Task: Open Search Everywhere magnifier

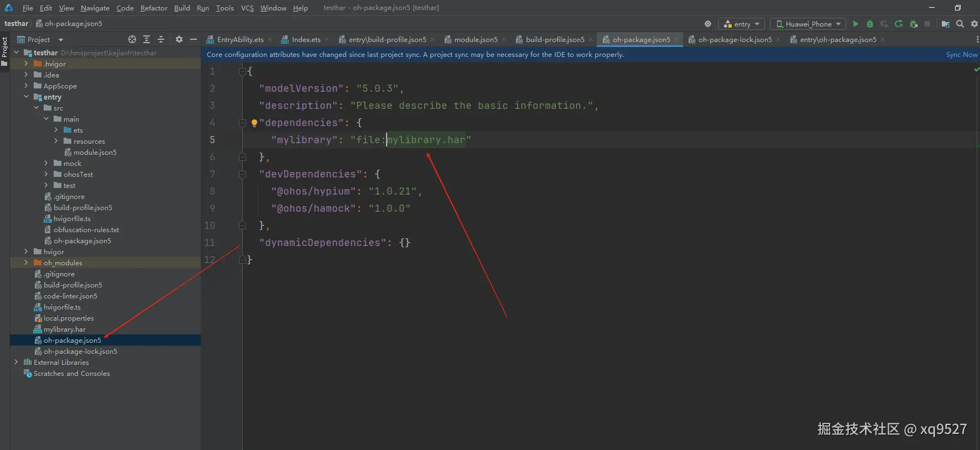Action: pos(960,24)
